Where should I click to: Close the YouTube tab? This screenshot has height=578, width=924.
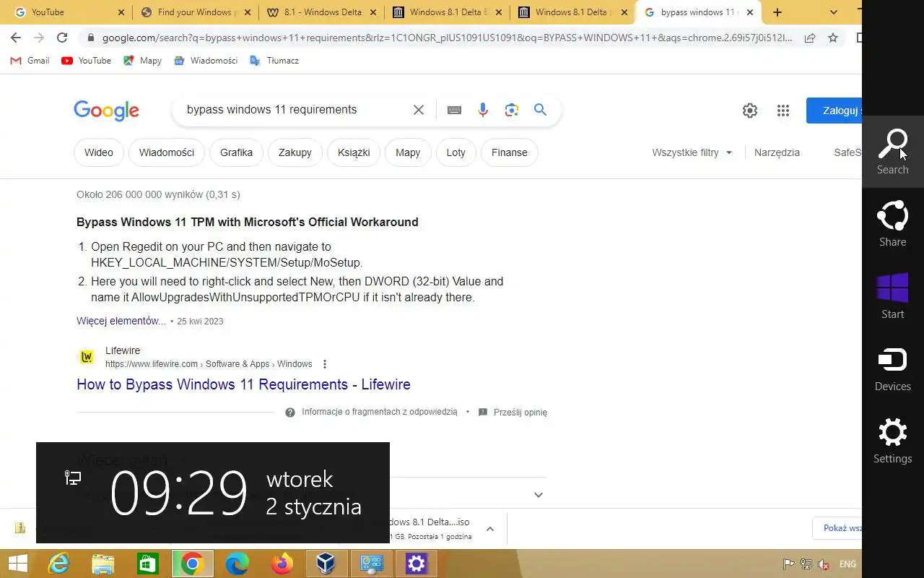(121, 12)
